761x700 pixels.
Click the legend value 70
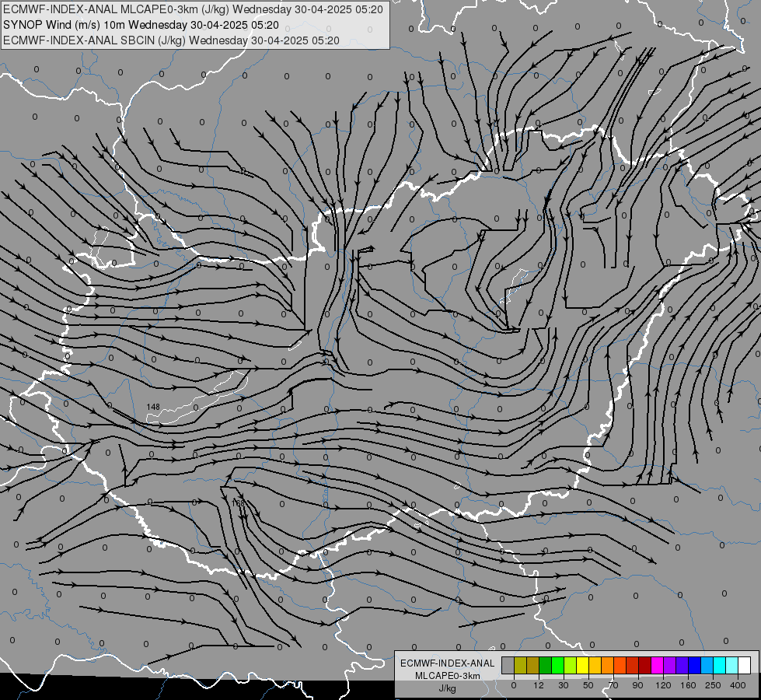(613, 685)
